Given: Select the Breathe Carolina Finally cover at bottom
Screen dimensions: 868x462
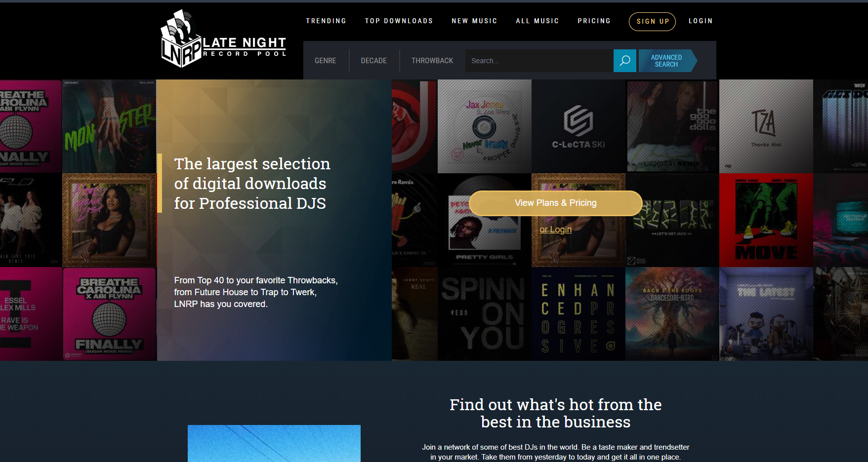Looking at the screenshot, I should coord(109,314).
